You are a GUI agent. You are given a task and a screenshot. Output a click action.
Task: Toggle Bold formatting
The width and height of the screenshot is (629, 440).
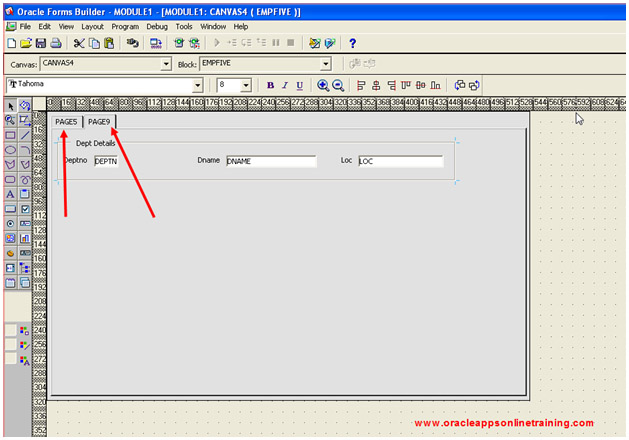pos(270,85)
